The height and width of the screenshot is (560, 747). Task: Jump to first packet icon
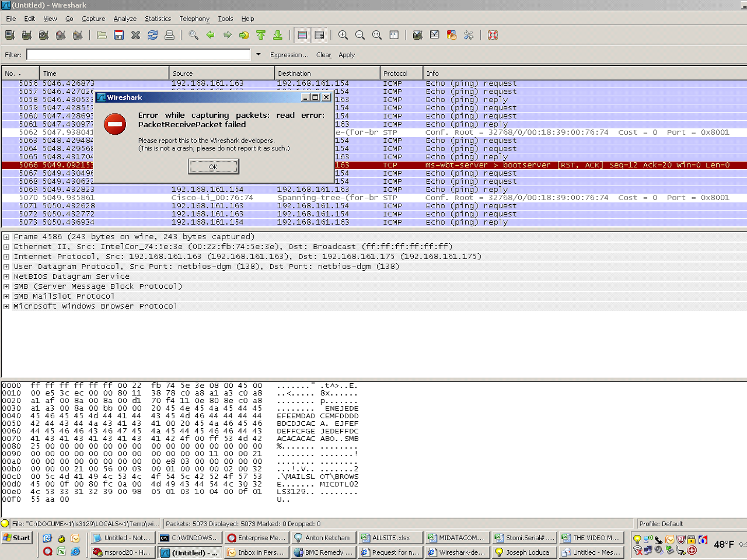coord(261,35)
